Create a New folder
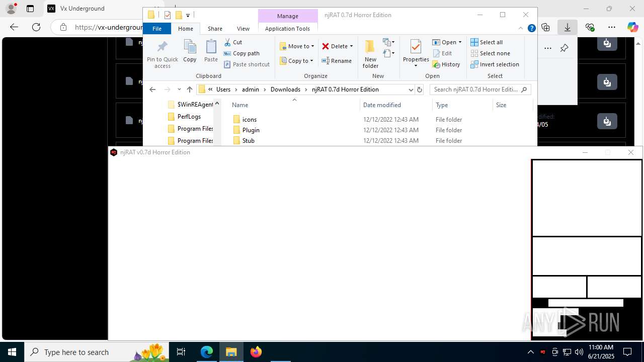 370,54
